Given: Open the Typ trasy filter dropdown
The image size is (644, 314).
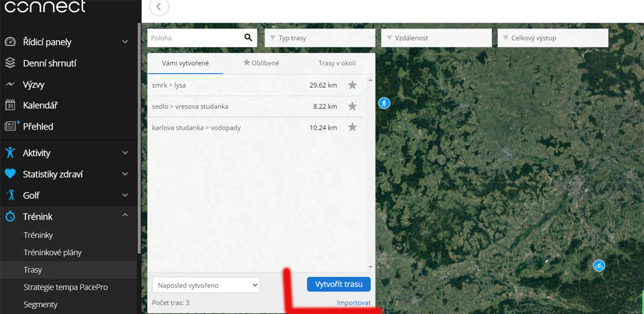Looking at the screenshot, I should [x=320, y=38].
